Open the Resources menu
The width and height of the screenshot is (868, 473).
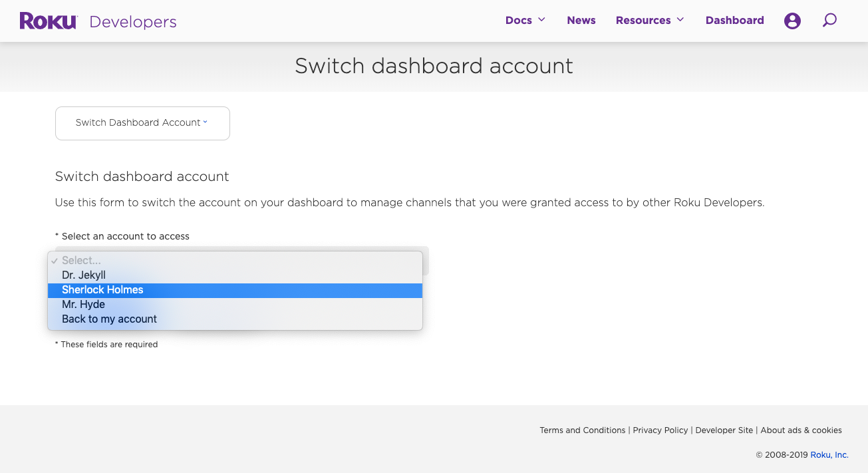(x=643, y=20)
